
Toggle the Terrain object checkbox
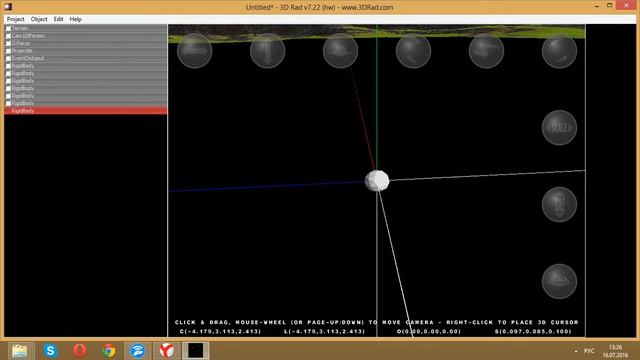point(8,29)
